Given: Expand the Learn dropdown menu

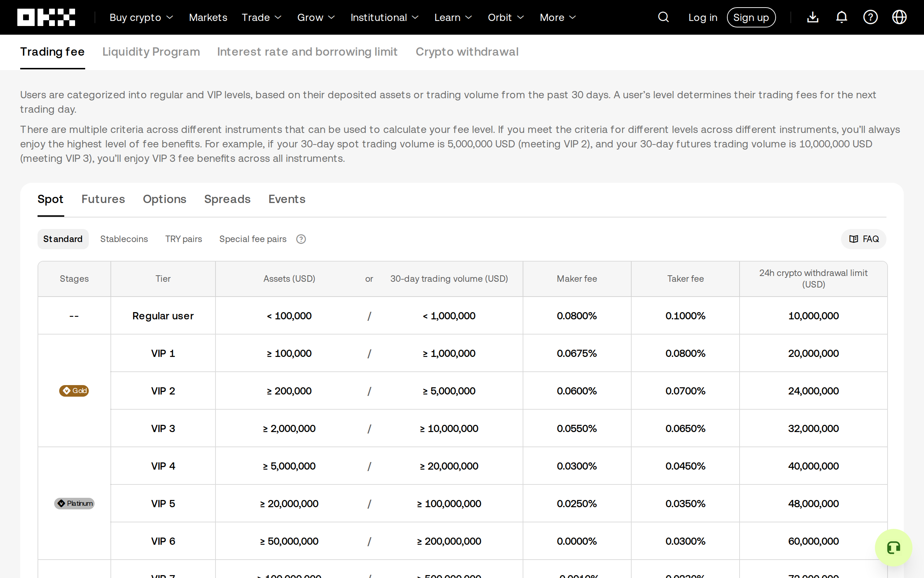Looking at the screenshot, I should (x=453, y=18).
